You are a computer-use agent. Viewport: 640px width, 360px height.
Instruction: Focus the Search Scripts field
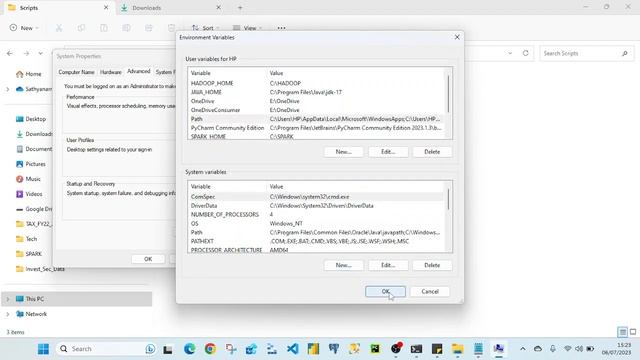point(587,53)
